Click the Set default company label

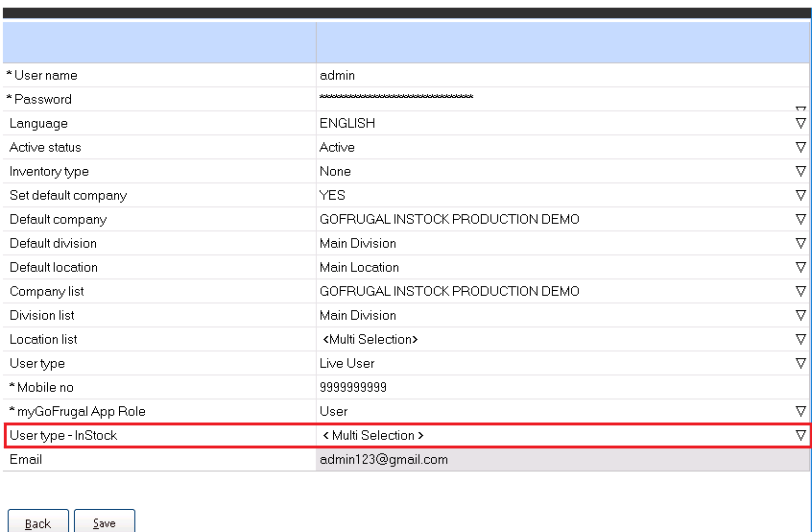coord(68,195)
